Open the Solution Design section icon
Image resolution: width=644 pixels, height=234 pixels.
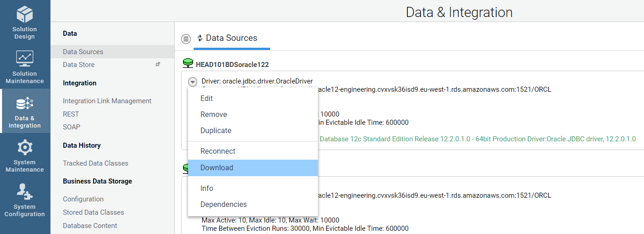[25, 14]
